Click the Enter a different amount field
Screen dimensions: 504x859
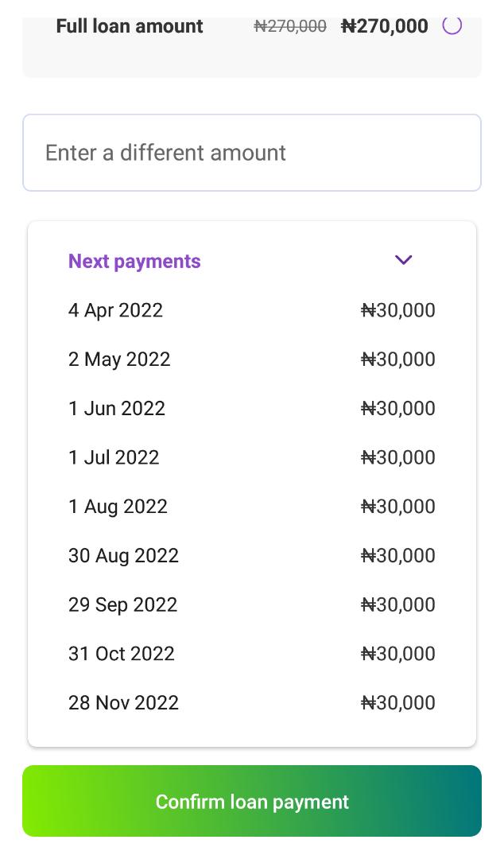(252, 152)
